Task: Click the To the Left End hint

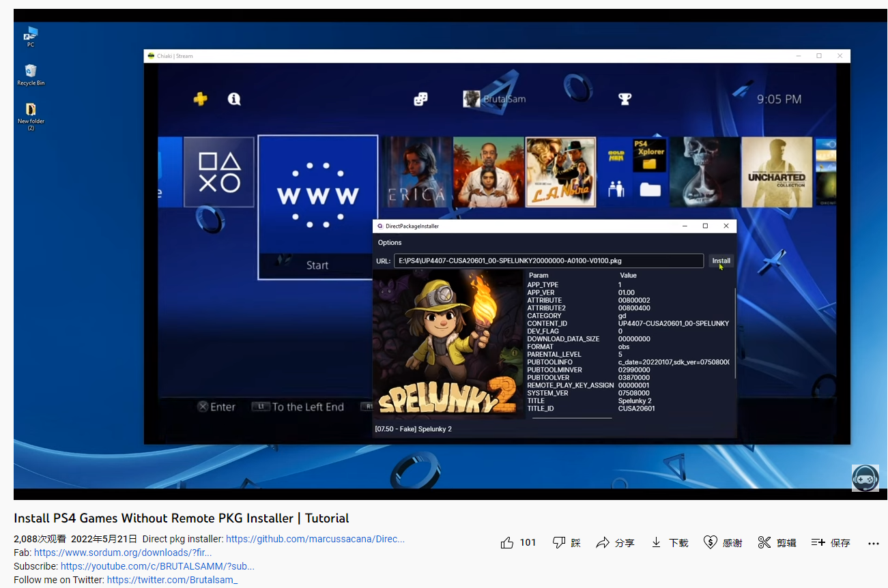Action: click(x=298, y=407)
